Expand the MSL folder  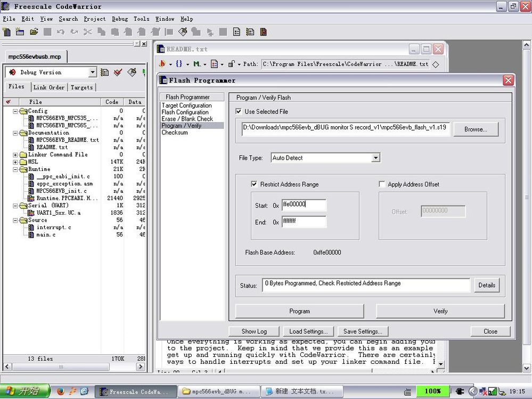click(x=15, y=162)
